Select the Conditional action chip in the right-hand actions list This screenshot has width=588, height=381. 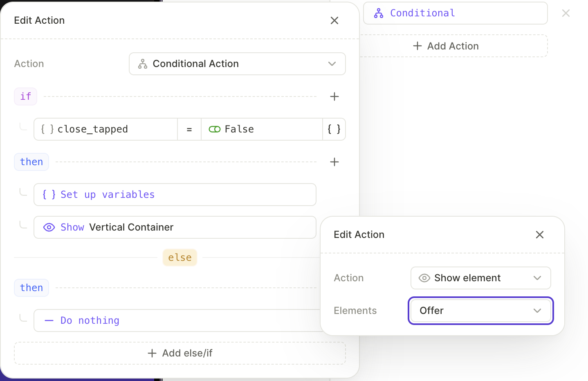pos(456,13)
